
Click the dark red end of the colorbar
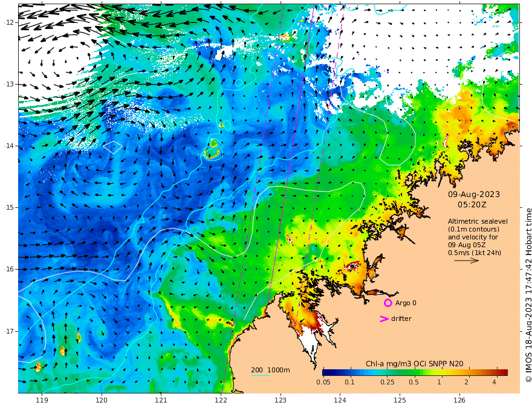[504, 372]
